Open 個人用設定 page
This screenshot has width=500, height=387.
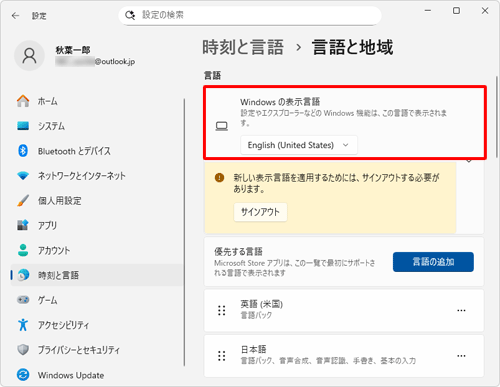[97, 200]
